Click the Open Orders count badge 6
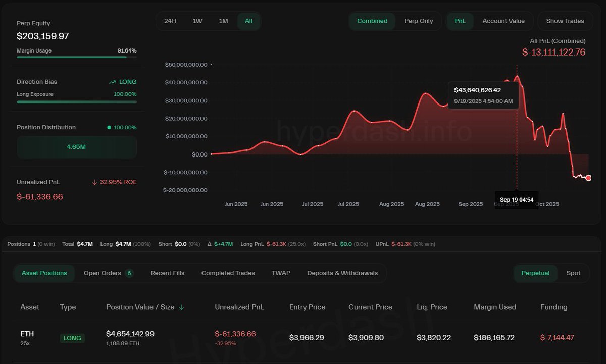 129,273
